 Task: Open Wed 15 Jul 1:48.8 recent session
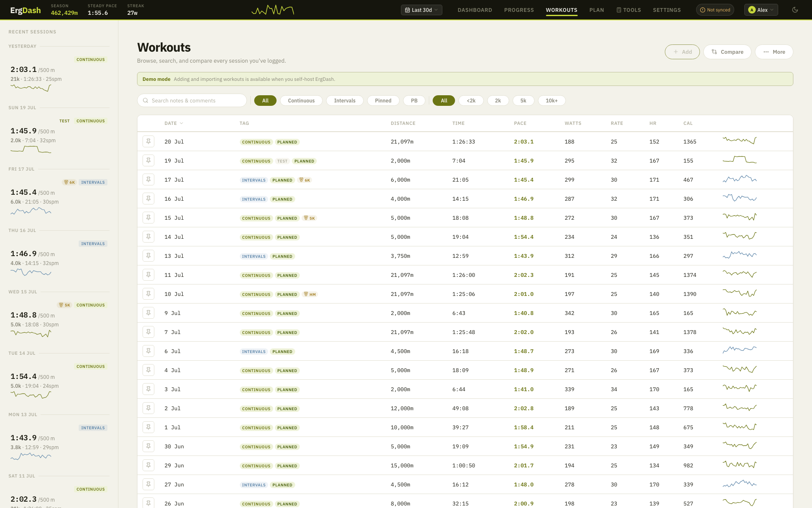(x=59, y=320)
